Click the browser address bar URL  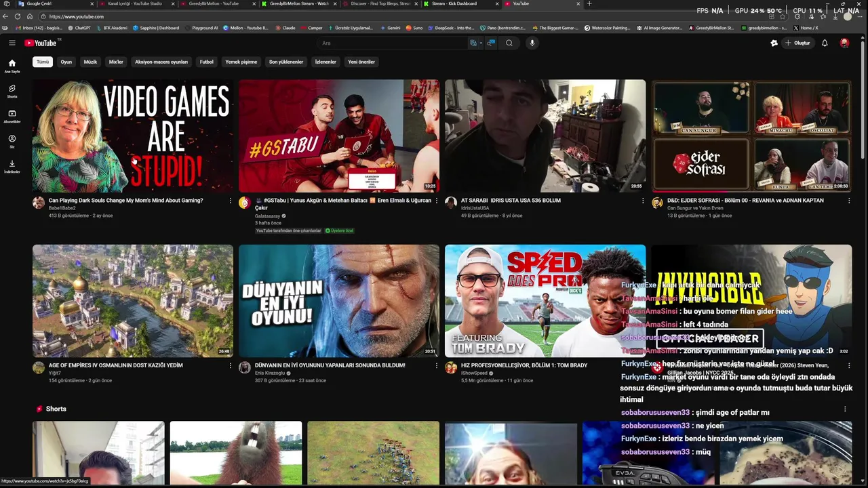coord(77,16)
